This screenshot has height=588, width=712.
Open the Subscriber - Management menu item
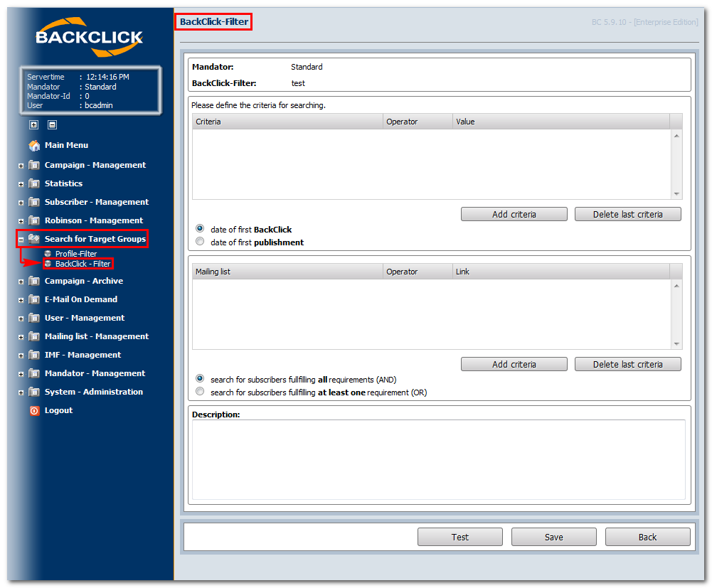click(96, 202)
